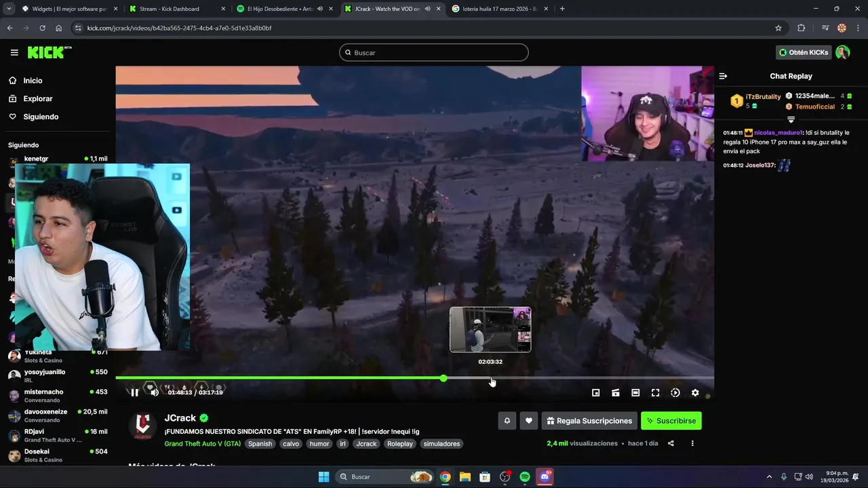Open Google Chrome from the taskbar
This screenshot has height=488, width=868.
coord(445,476)
